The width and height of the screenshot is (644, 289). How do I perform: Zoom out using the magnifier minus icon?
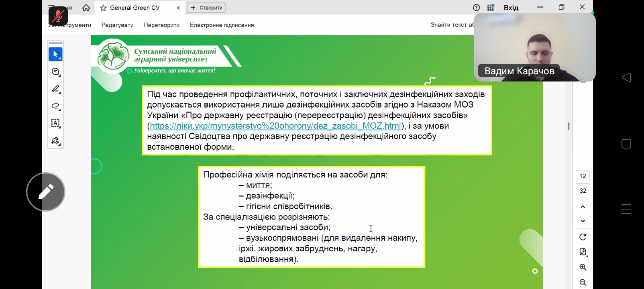tap(583, 283)
